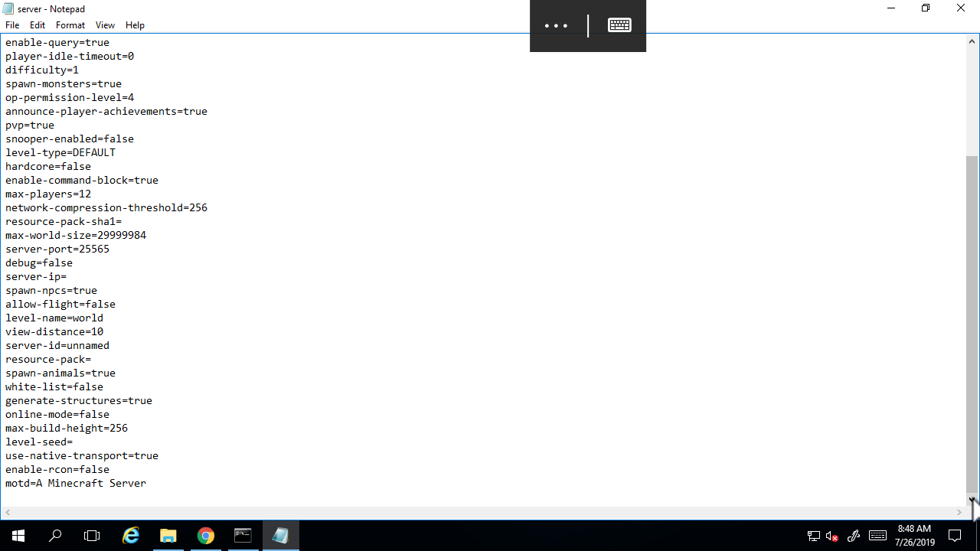Click the spawn-monsters=true line
Viewport: 980px width, 551px height.
click(64, 84)
